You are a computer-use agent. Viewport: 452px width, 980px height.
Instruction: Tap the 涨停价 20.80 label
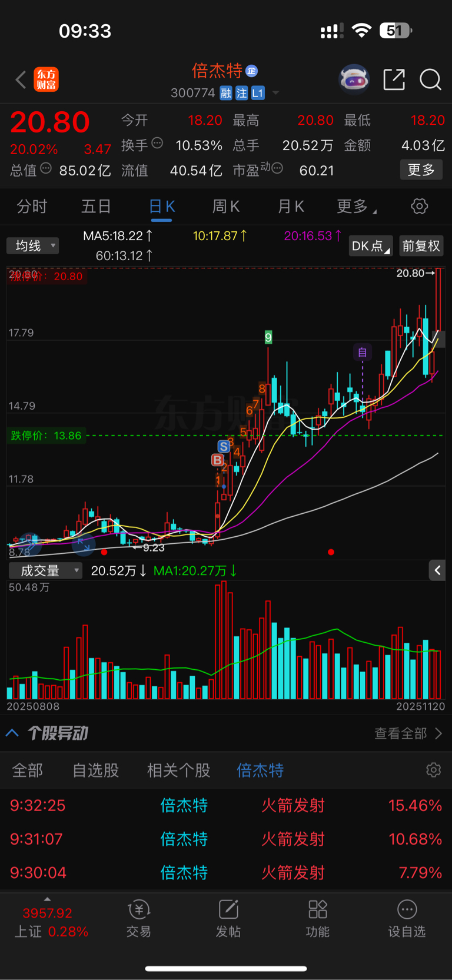(x=46, y=276)
